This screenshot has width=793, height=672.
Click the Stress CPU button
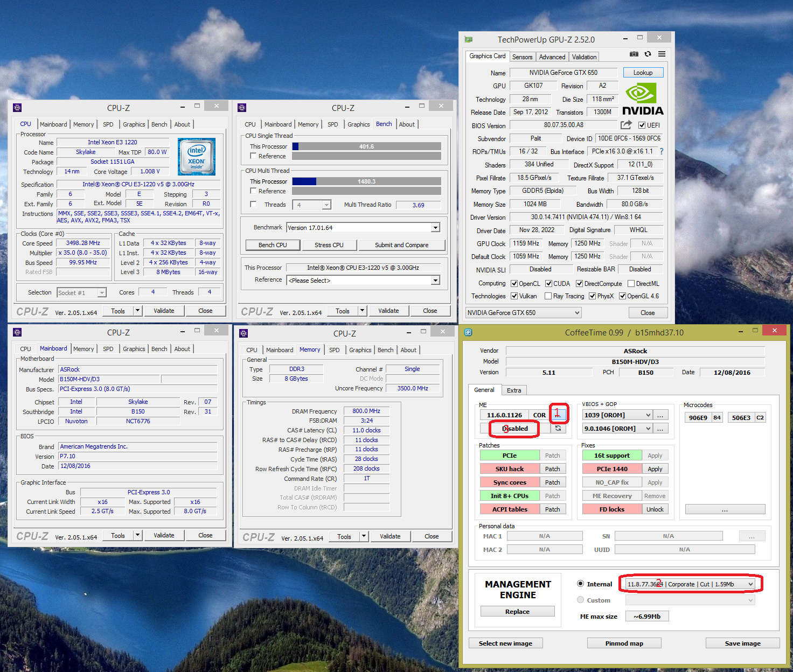click(329, 245)
